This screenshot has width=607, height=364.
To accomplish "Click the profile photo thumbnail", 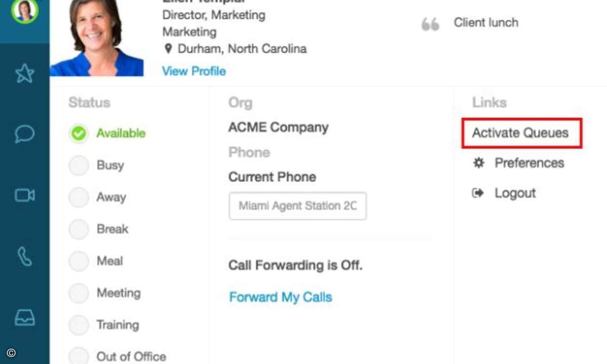I will point(97,38).
